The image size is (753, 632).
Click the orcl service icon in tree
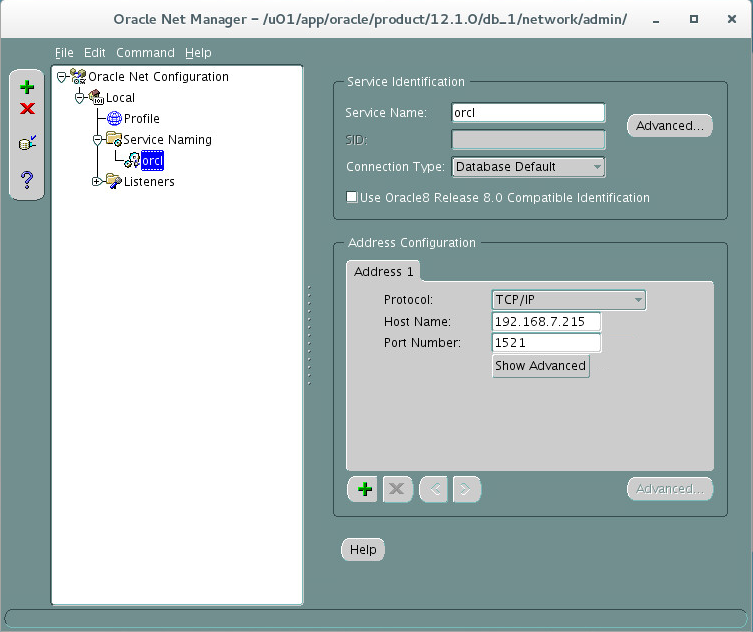click(132, 160)
